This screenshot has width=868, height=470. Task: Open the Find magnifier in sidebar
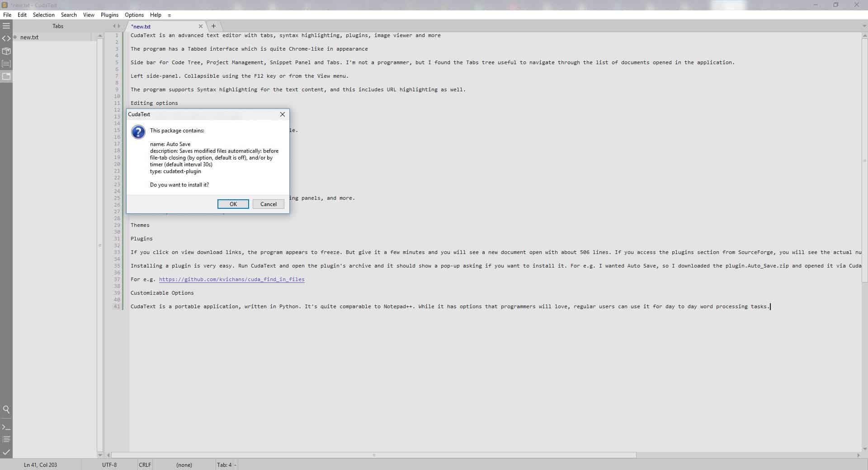tap(6, 409)
